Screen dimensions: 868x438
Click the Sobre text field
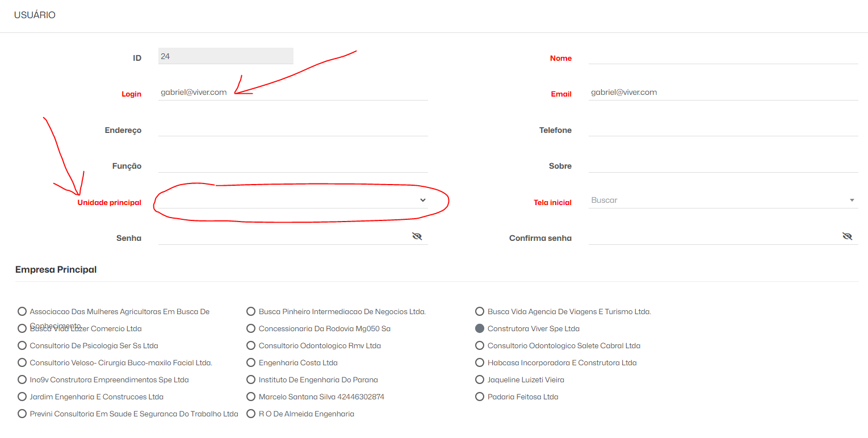(x=723, y=164)
